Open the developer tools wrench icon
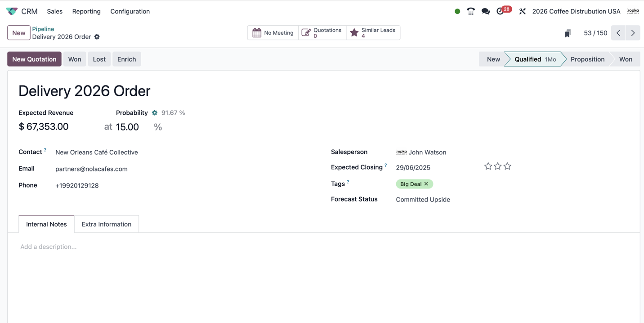Image resolution: width=644 pixels, height=323 pixels. click(x=523, y=11)
